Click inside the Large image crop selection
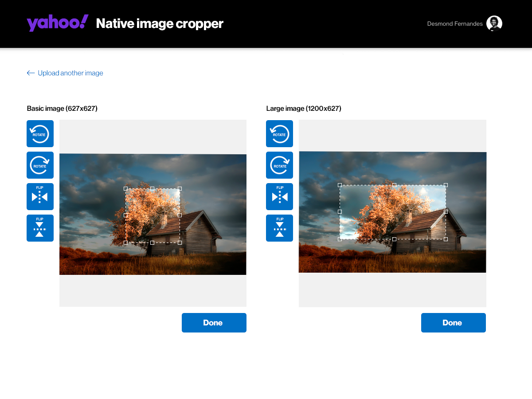The image size is (532, 399). (393, 212)
